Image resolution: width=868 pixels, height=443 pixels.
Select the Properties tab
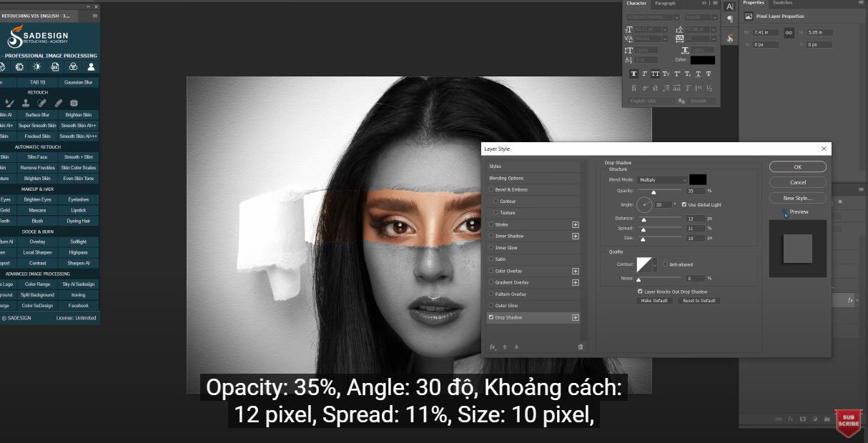(x=754, y=3)
